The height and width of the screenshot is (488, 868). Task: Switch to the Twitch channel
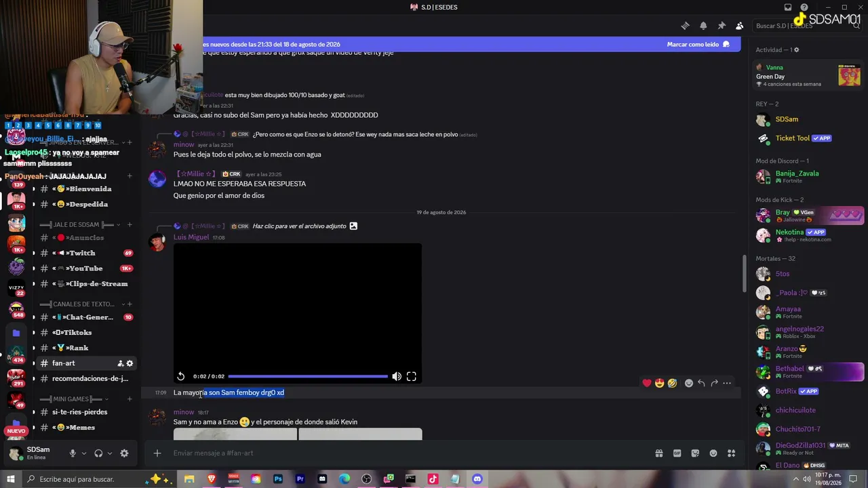point(86,253)
